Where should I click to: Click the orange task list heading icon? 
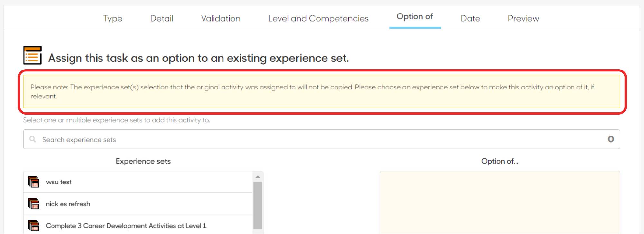(x=32, y=55)
